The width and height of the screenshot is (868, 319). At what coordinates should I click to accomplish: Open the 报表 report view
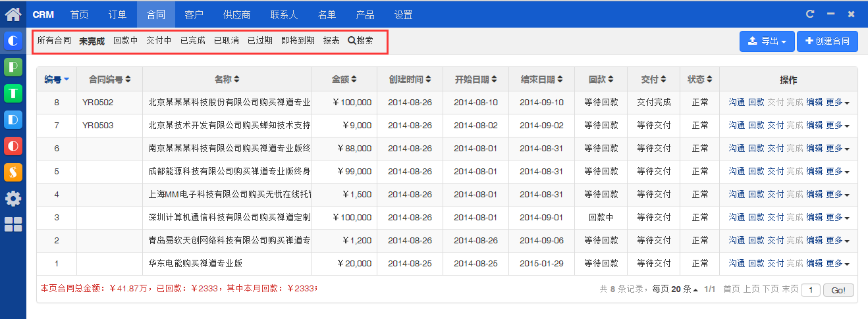coord(331,41)
